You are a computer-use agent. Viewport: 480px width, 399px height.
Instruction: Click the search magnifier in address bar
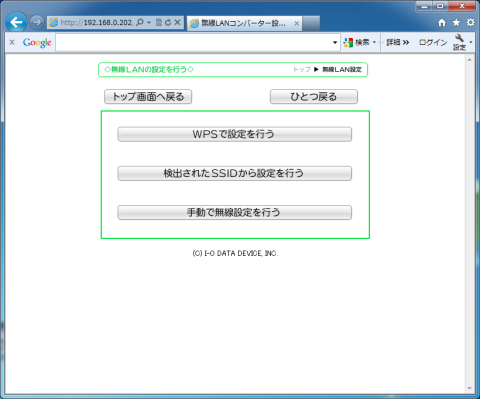coord(140,22)
